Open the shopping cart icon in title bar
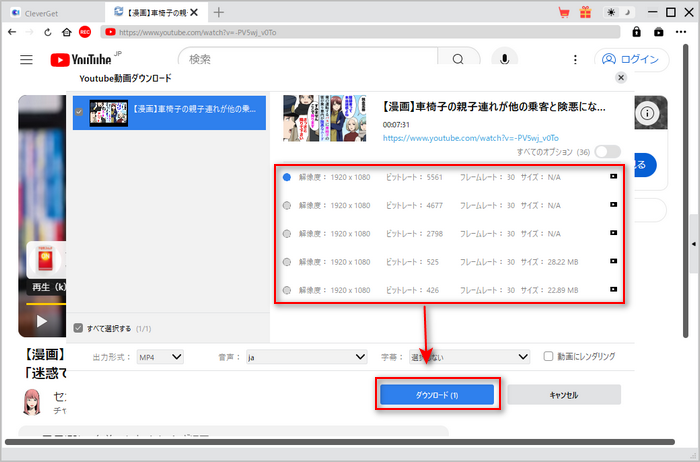The height and width of the screenshot is (462, 700). 564,12
